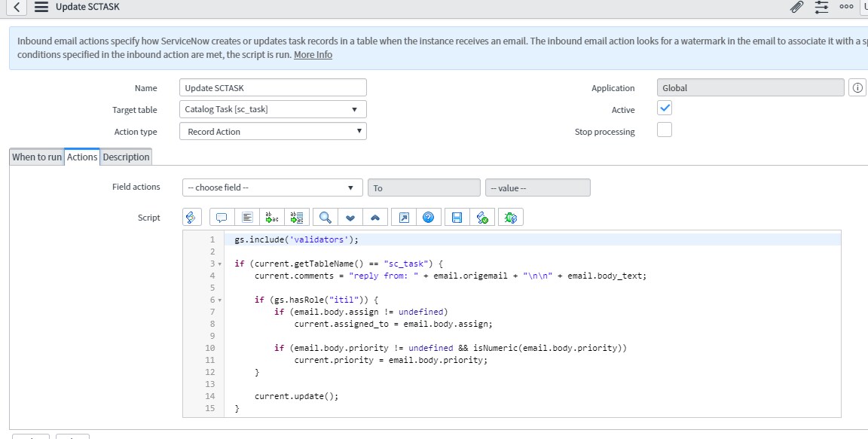Show application info icon beside Global
The width and height of the screenshot is (868, 439).
[x=857, y=88]
